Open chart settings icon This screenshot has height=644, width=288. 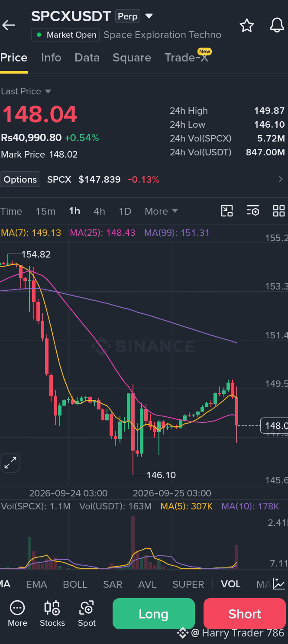tap(253, 211)
